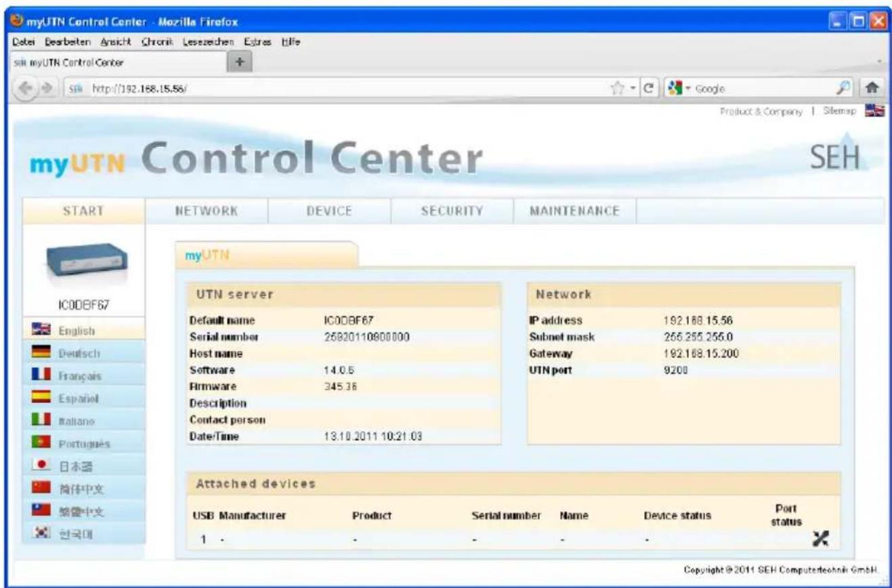Select the German flag for Deutsch
The image size is (892, 588).
click(x=41, y=354)
